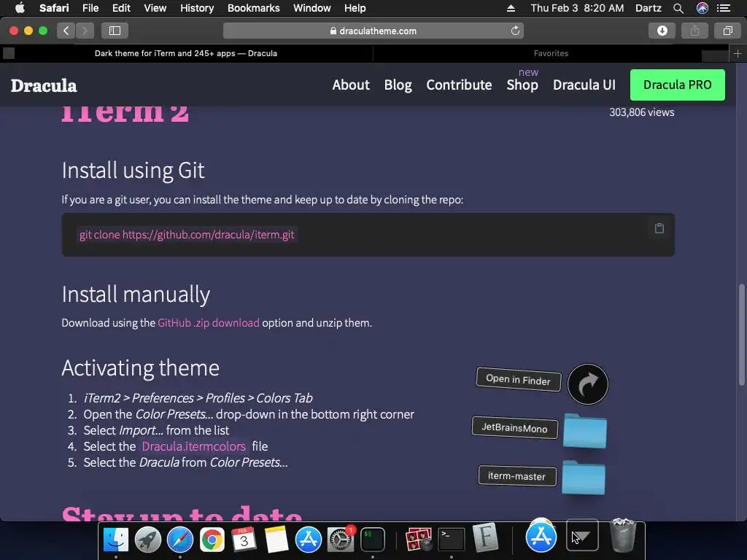
Task: Add a new Safari tab
Action: [738, 54]
